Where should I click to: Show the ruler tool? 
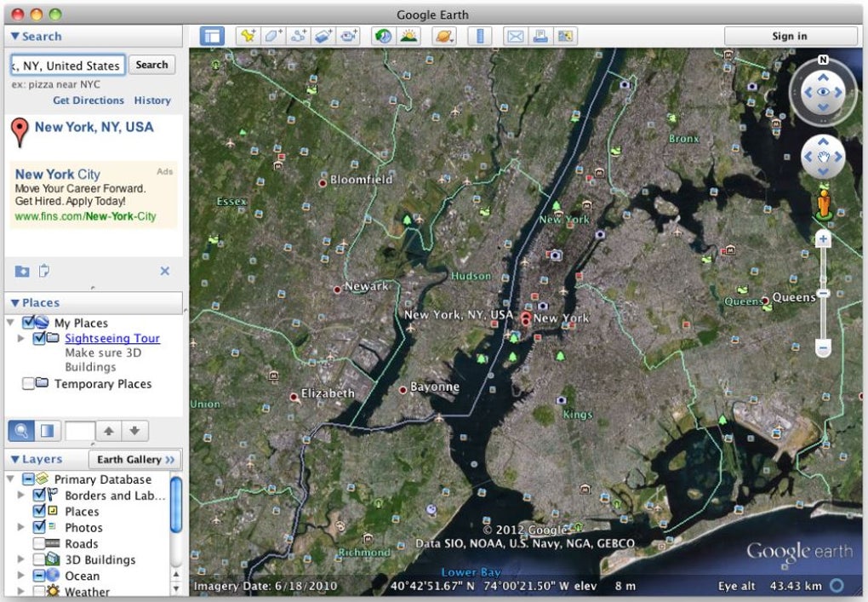coord(480,36)
